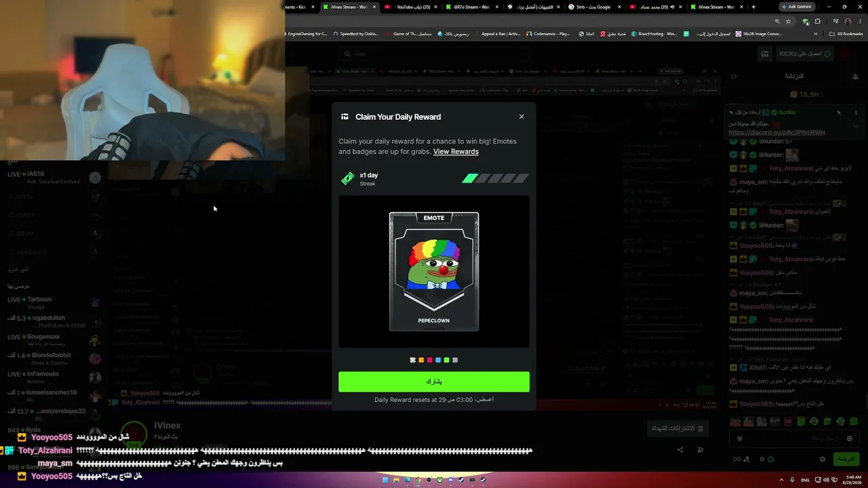Close the Claim Your Daily Reward dialog
Screen dimensions: 868x488
coord(521,117)
